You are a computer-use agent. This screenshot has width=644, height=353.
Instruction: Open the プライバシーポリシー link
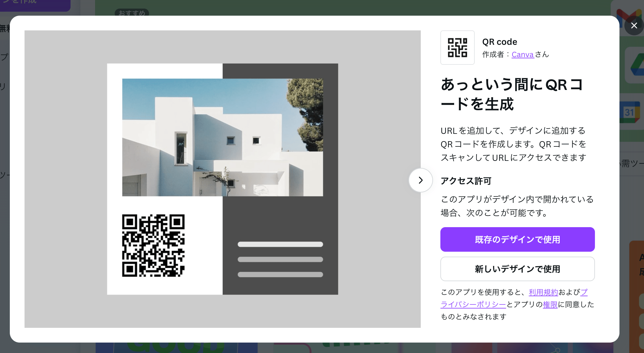[x=473, y=305]
